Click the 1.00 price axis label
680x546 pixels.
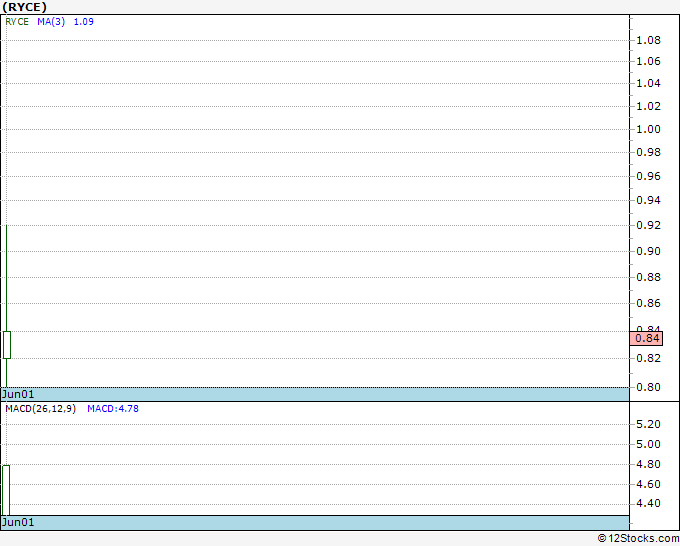(x=648, y=129)
